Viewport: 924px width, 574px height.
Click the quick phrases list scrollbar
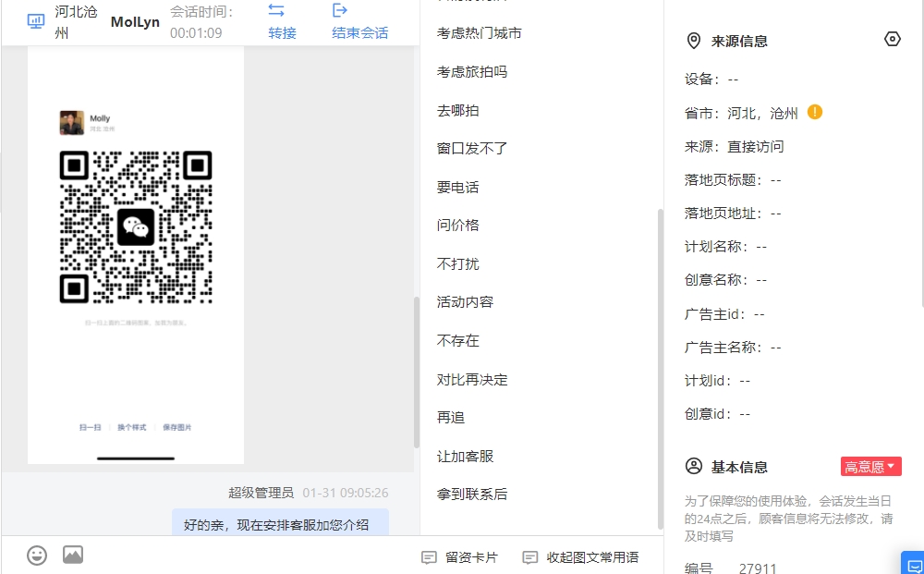661,369
